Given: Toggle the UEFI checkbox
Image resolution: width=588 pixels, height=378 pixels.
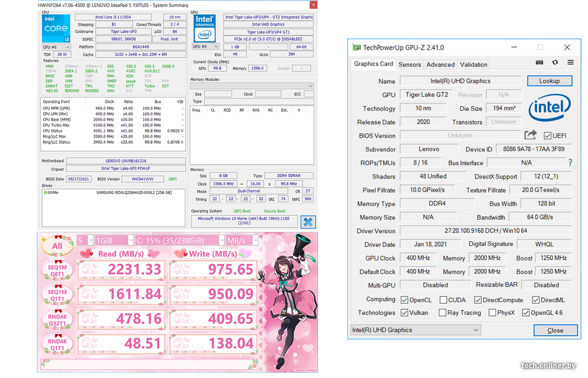Looking at the screenshot, I should click(547, 136).
